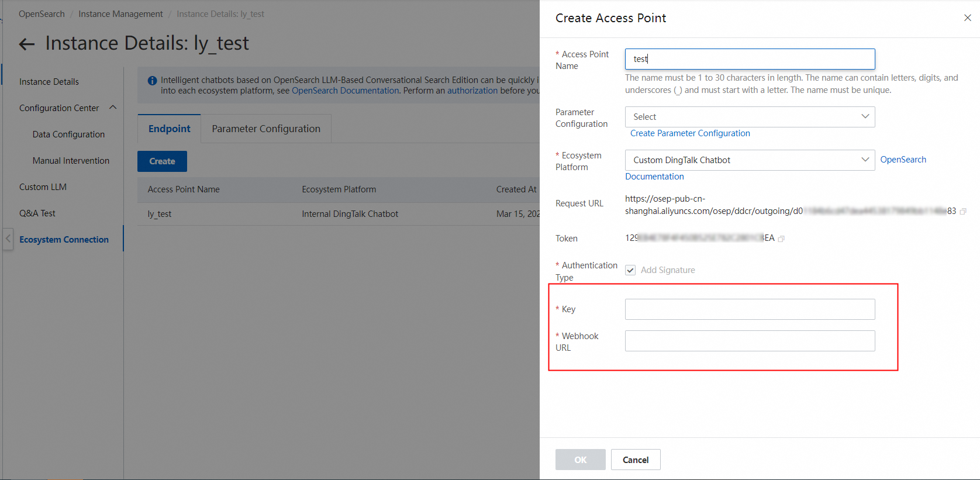Click the Webhook URL input field
This screenshot has width=980, height=480.
click(x=750, y=341)
